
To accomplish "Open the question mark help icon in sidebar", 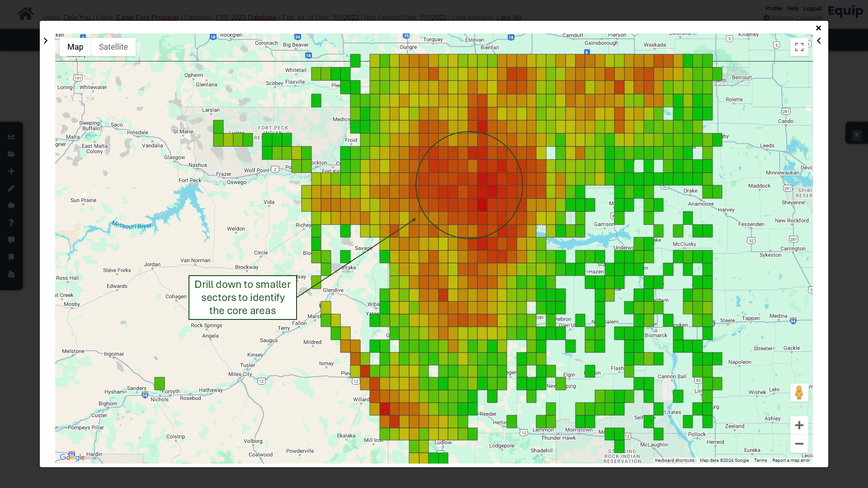I will [11, 222].
